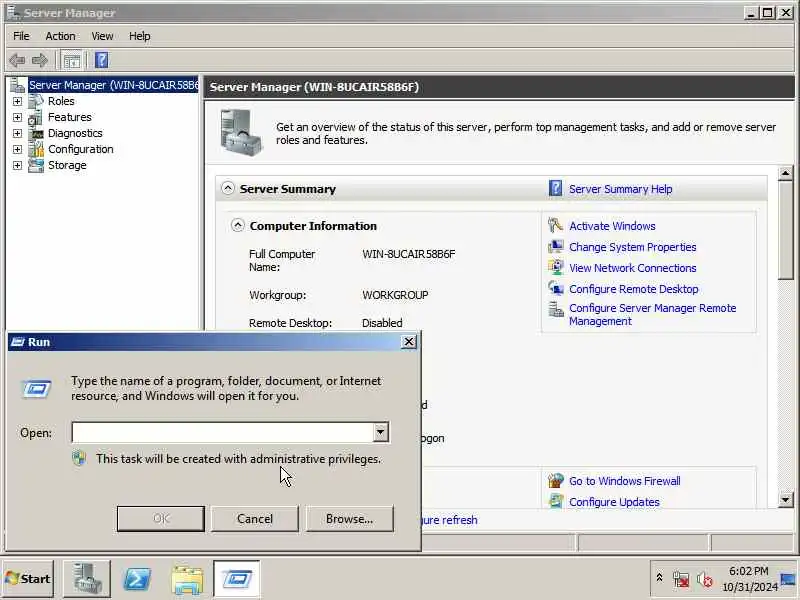Open View Network Connections link
Image resolution: width=800 pixels, height=600 pixels.
(633, 268)
